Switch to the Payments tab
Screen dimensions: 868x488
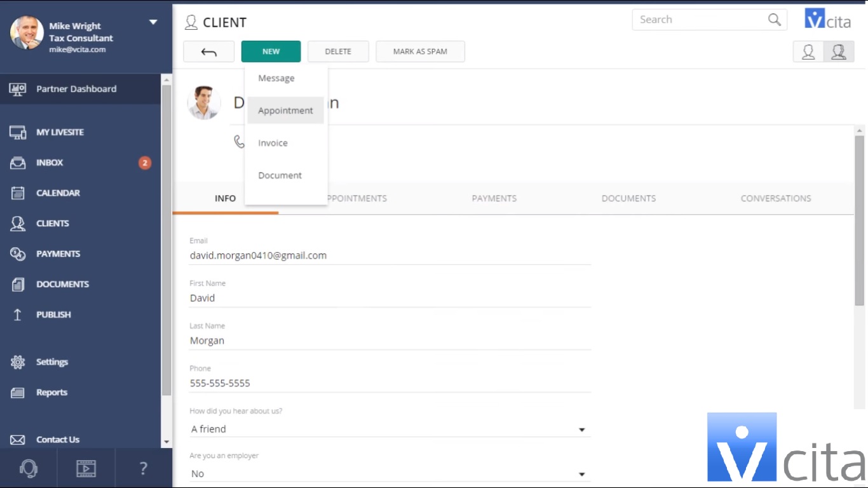(x=494, y=198)
